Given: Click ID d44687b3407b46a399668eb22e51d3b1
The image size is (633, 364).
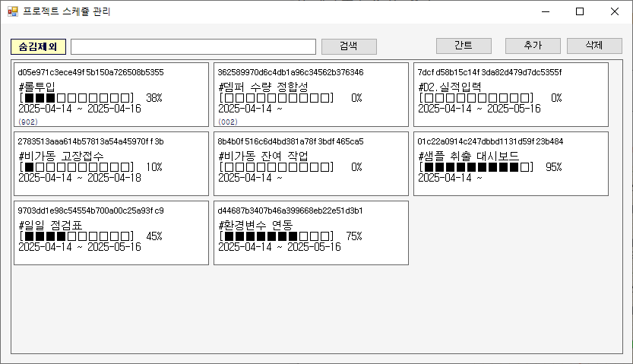Looking at the screenshot, I should click(290, 210).
